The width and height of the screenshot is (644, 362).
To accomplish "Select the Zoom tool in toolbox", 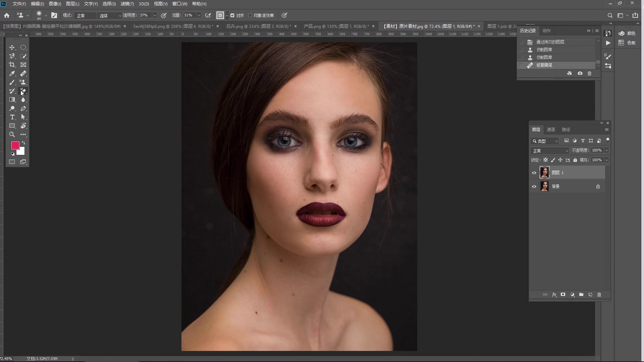I will point(12,134).
